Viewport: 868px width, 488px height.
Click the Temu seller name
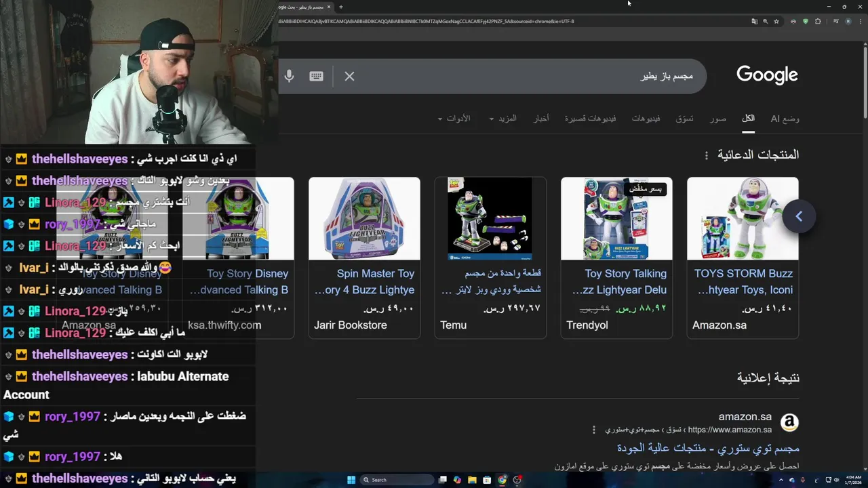(x=453, y=325)
